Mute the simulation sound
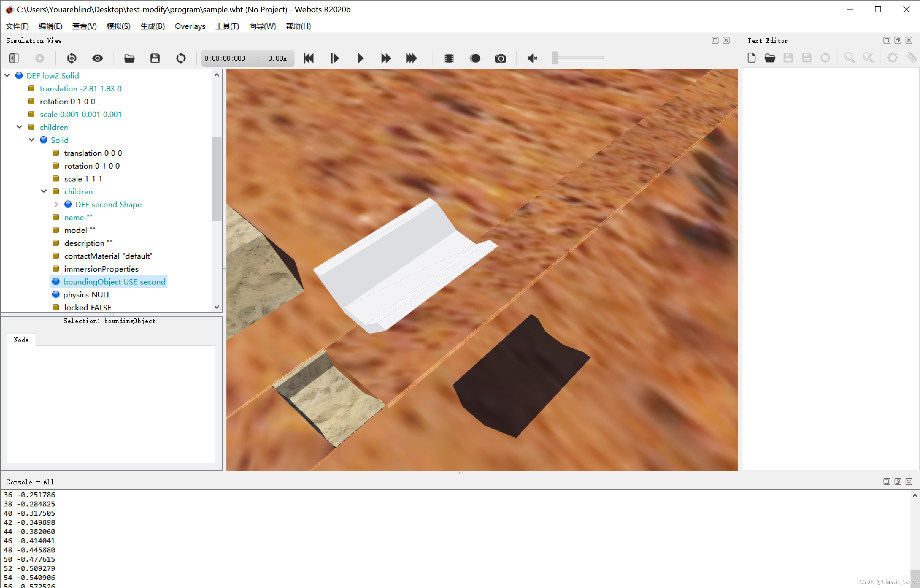This screenshot has height=588, width=920. pyautogui.click(x=532, y=58)
